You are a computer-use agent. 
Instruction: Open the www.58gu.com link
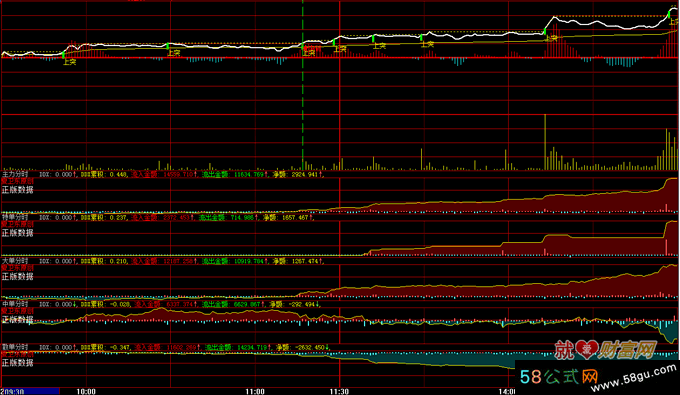634,378
